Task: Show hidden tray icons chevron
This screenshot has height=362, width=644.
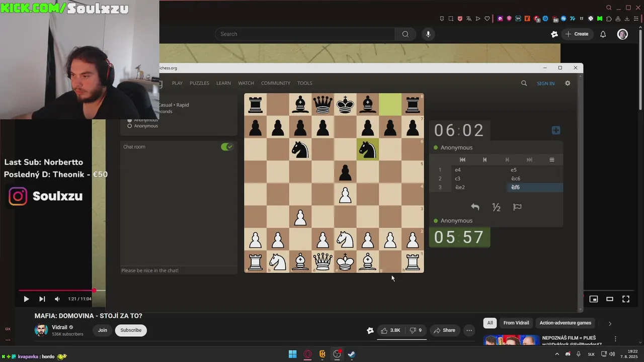Action: click(557, 354)
